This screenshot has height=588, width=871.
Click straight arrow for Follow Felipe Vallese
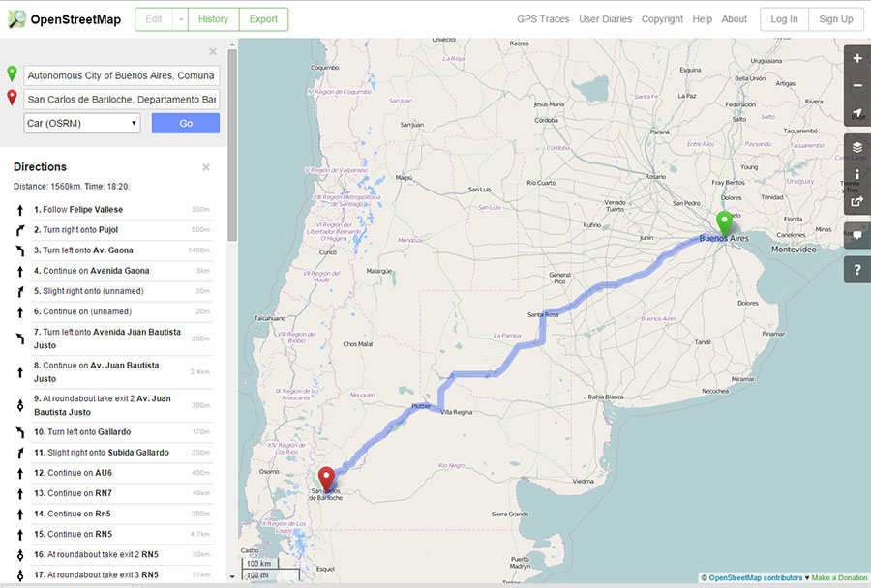[x=20, y=210]
